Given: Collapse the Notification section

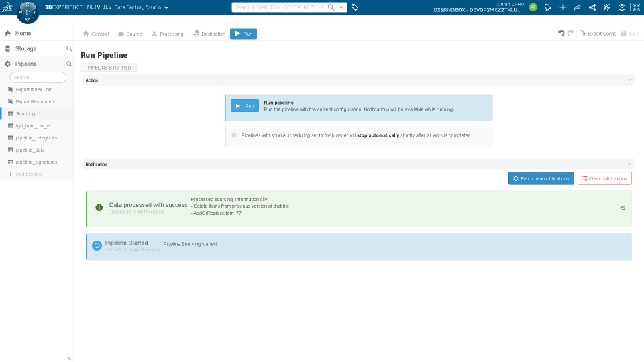Looking at the screenshot, I should tap(629, 164).
